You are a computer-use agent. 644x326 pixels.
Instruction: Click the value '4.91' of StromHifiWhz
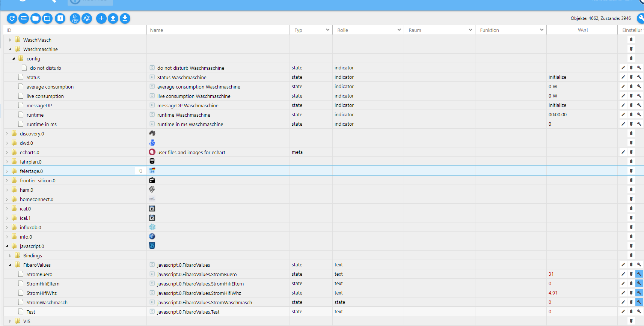553,293
